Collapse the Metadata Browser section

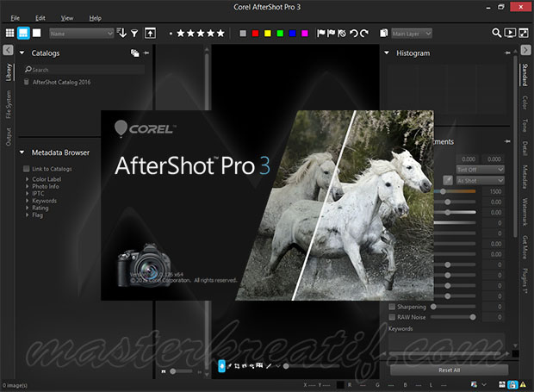pos(22,152)
